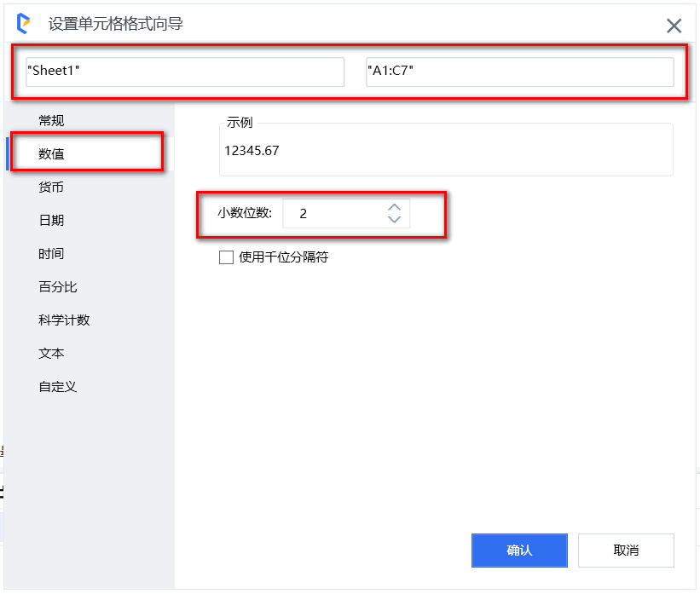Click the 取消 button

tap(626, 551)
